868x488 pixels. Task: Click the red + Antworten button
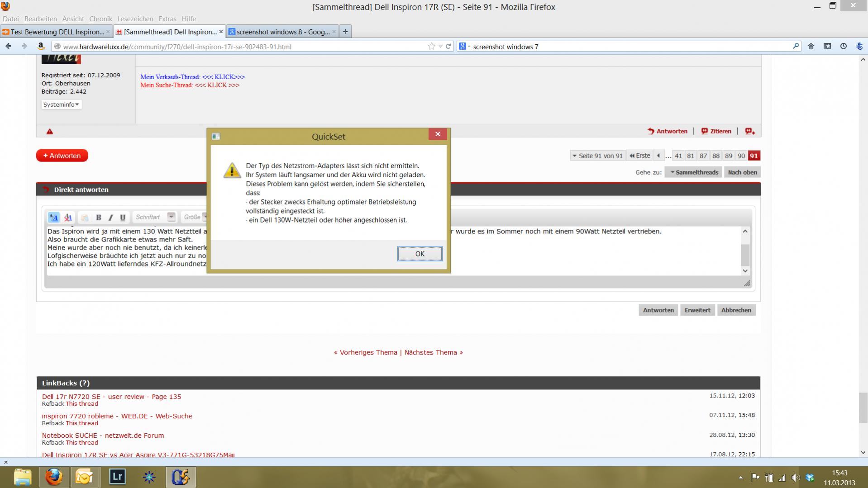(x=62, y=156)
